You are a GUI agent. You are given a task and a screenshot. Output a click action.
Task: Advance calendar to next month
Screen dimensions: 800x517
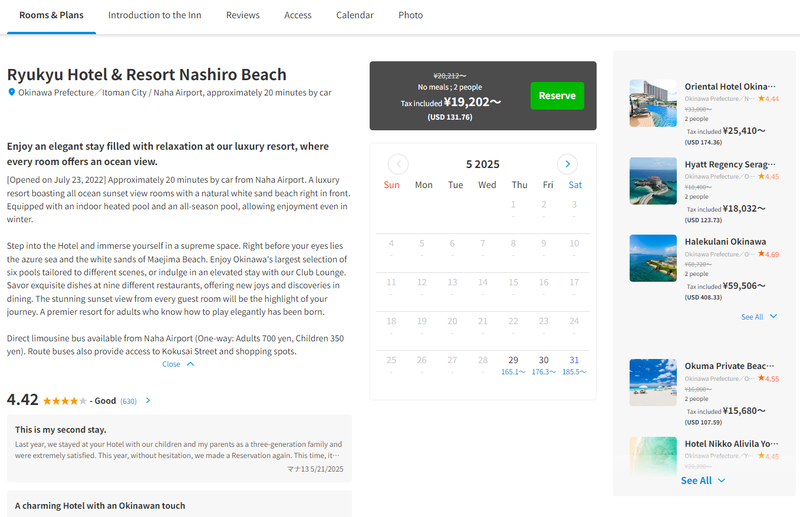click(x=567, y=164)
